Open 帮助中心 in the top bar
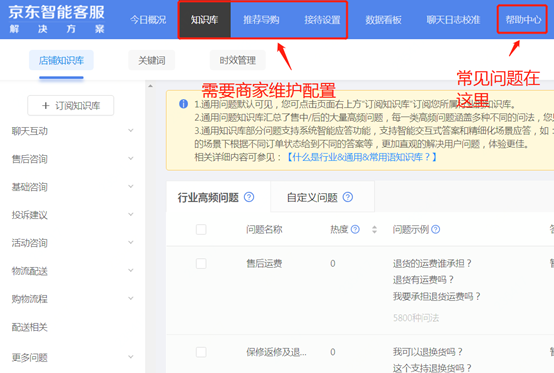This screenshot has width=554, height=373. (523, 20)
